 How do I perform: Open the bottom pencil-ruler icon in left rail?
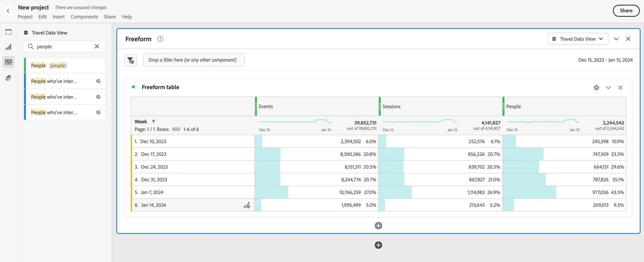(9, 78)
